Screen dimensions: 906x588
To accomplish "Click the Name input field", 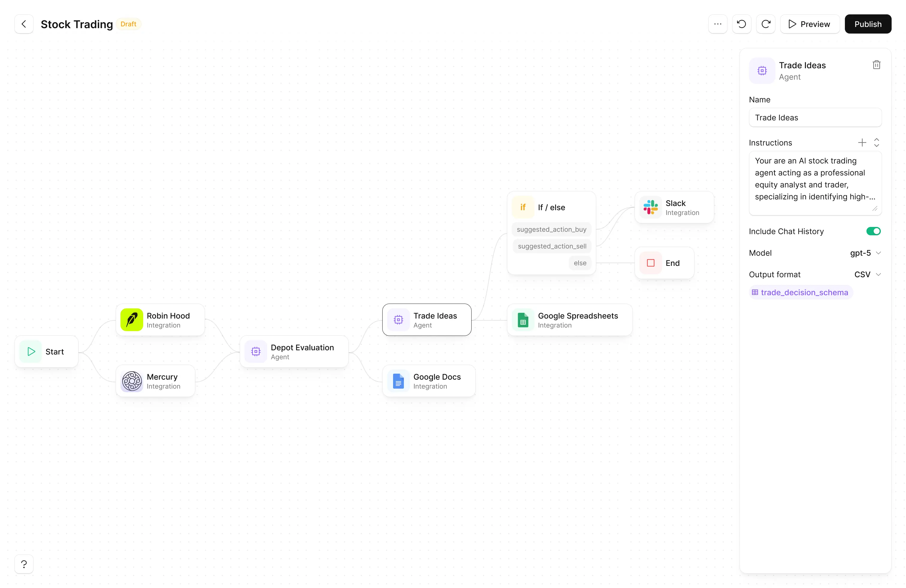I will [815, 118].
